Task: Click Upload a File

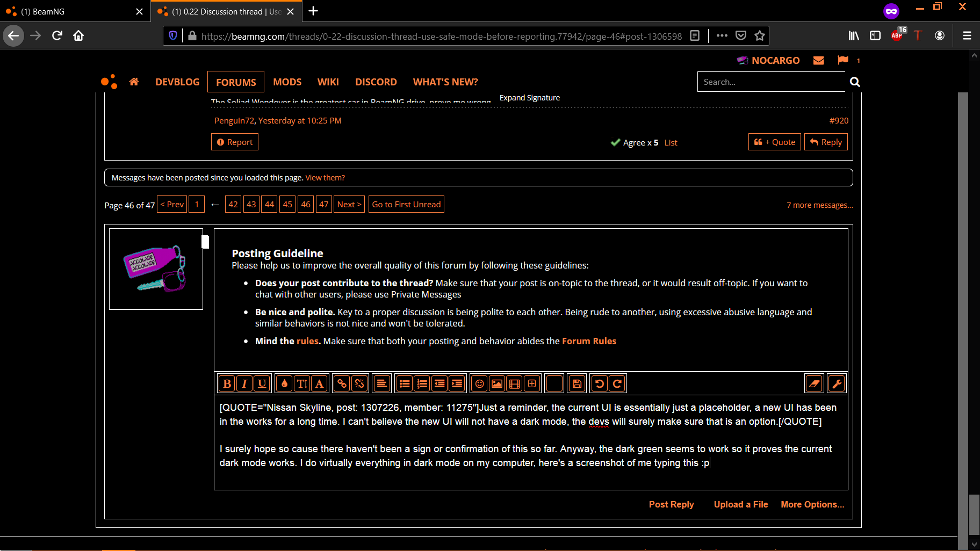Action: point(741,504)
